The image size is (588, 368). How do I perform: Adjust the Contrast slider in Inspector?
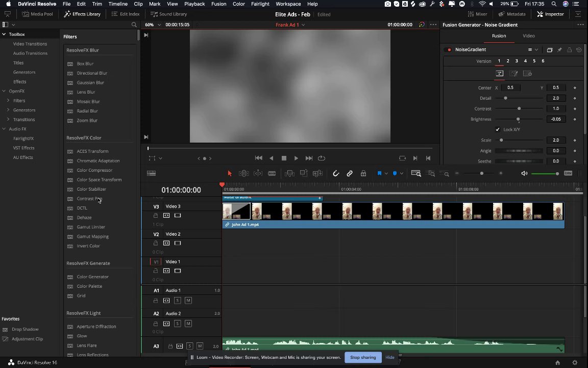[519, 109]
